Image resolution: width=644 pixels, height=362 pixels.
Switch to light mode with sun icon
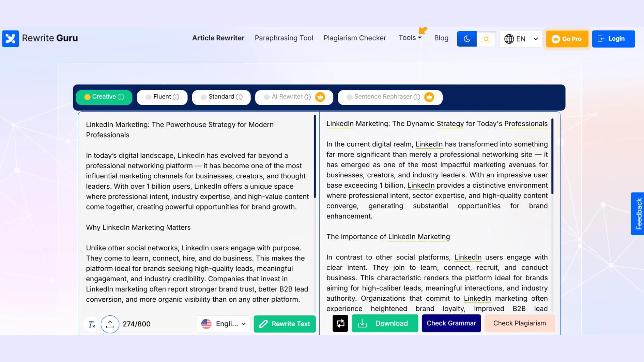pyautogui.click(x=486, y=39)
